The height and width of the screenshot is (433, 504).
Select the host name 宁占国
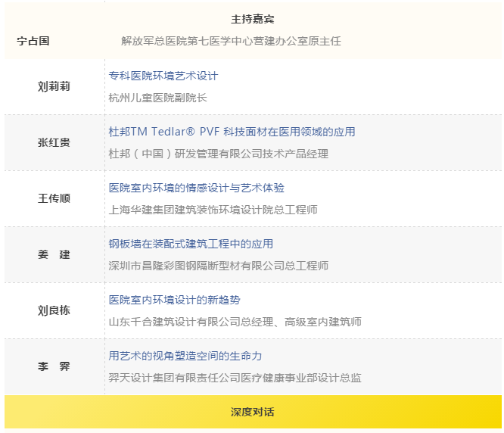click(33, 41)
